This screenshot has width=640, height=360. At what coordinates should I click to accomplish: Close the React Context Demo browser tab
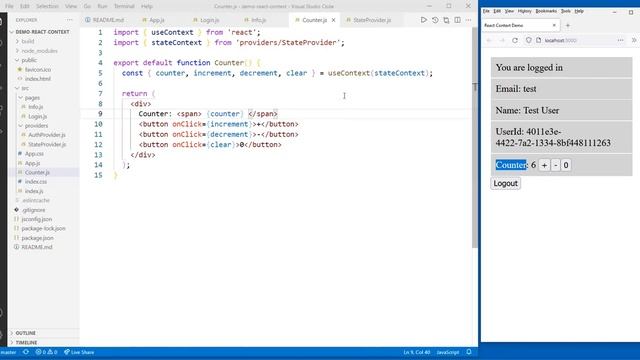[x=554, y=25]
